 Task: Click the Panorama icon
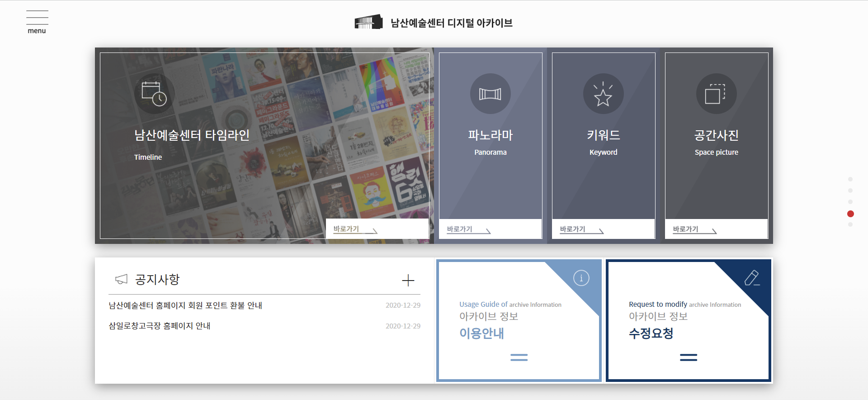click(x=490, y=94)
